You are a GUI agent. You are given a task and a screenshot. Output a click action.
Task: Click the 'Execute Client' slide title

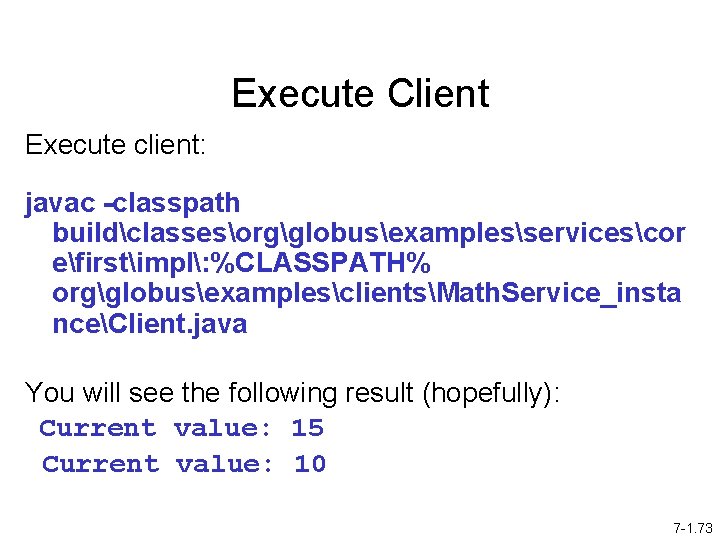point(360,93)
